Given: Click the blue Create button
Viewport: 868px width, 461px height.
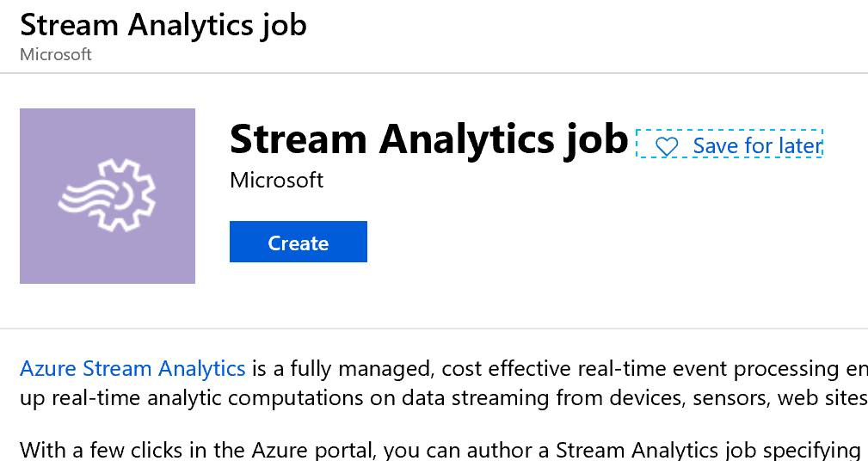Looking at the screenshot, I should pos(298,243).
